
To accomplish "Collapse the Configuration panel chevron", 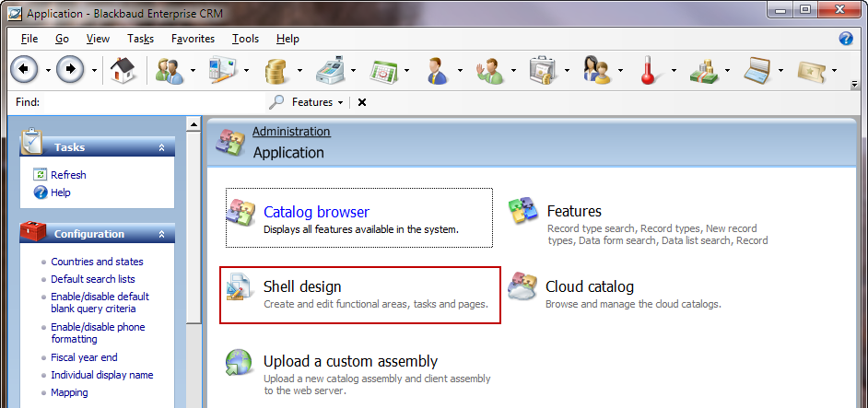I will point(161,234).
